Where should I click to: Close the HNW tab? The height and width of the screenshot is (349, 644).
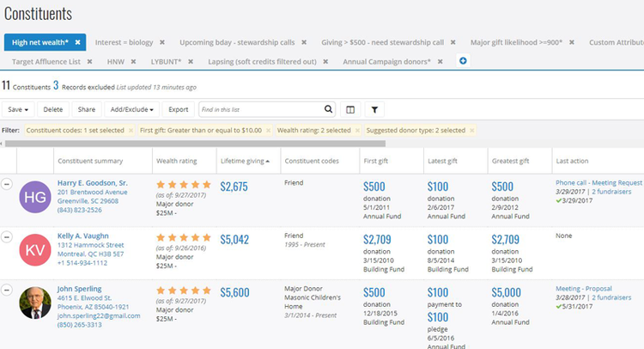(134, 62)
